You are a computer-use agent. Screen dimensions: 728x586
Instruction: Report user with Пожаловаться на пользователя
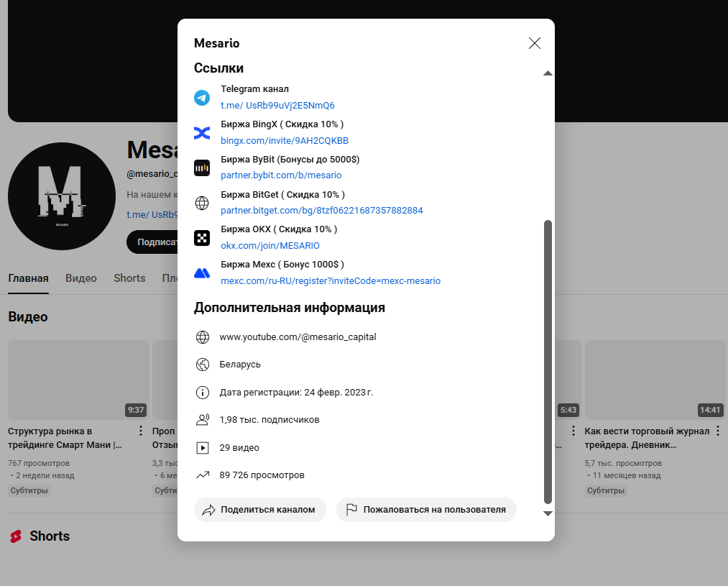point(426,510)
